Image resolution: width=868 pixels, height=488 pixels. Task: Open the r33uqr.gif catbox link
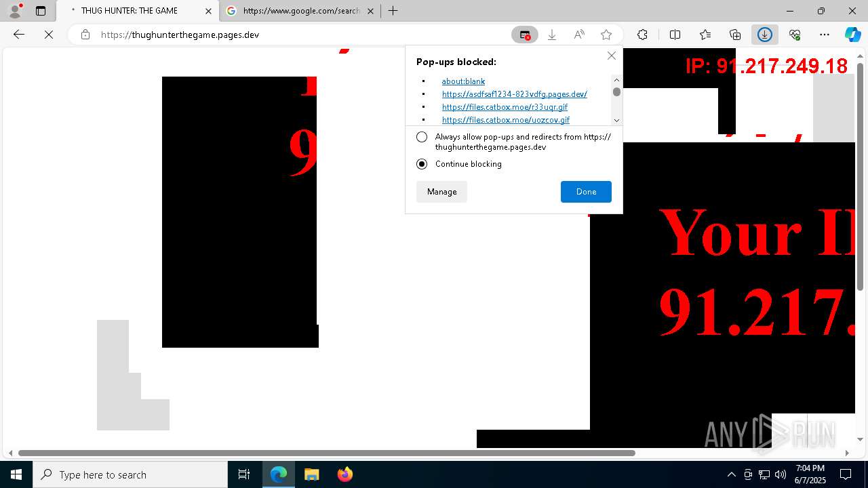[x=505, y=107]
